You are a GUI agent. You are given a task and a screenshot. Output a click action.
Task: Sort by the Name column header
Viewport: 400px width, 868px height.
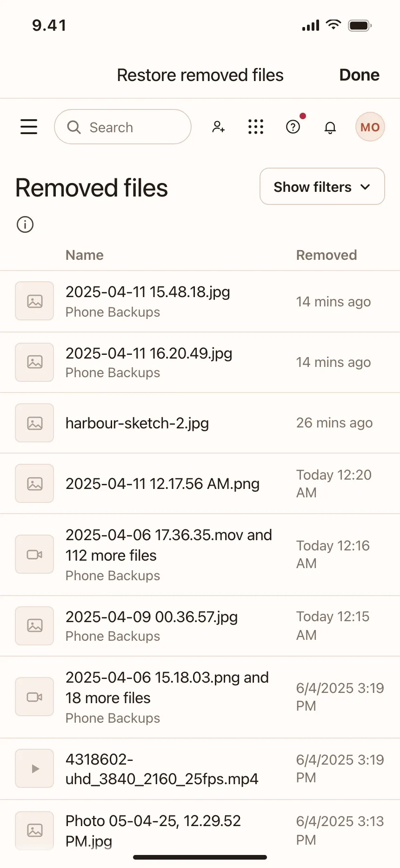coord(85,255)
